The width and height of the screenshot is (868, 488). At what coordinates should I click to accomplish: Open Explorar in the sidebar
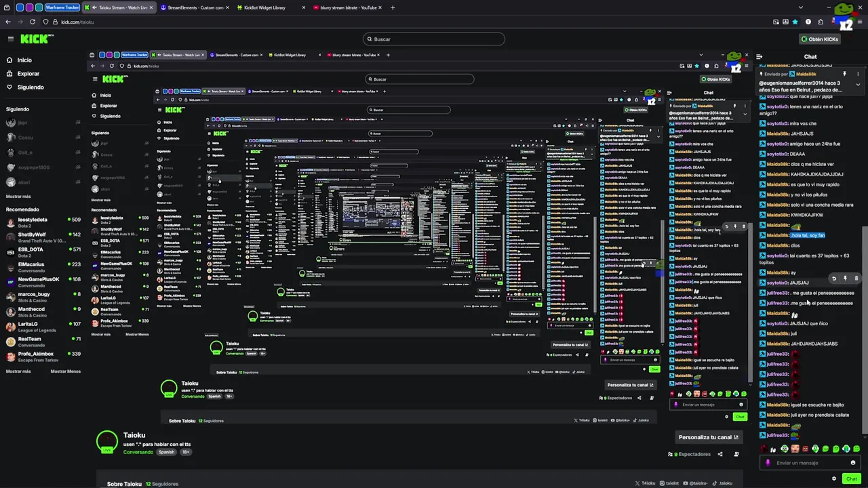click(x=28, y=74)
